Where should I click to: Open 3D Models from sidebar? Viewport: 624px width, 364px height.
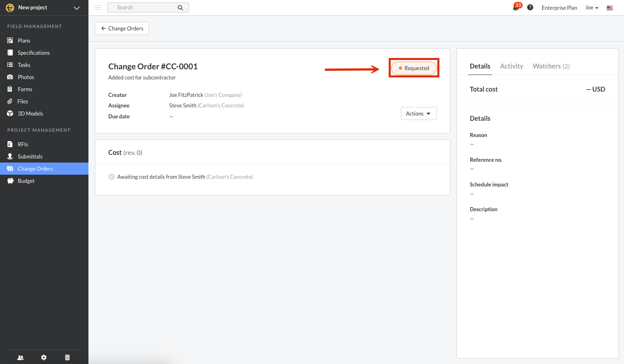pos(30,113)
